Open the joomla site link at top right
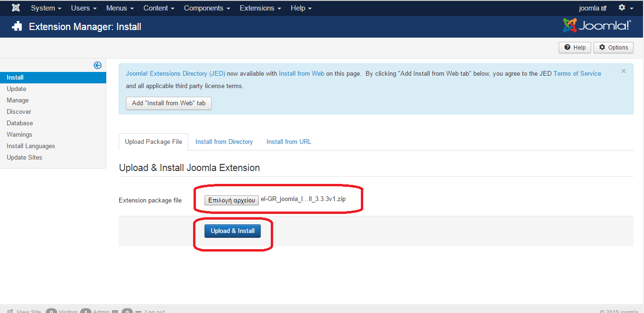644x313 pixels. pyautogui.click(x=593, y=8)
